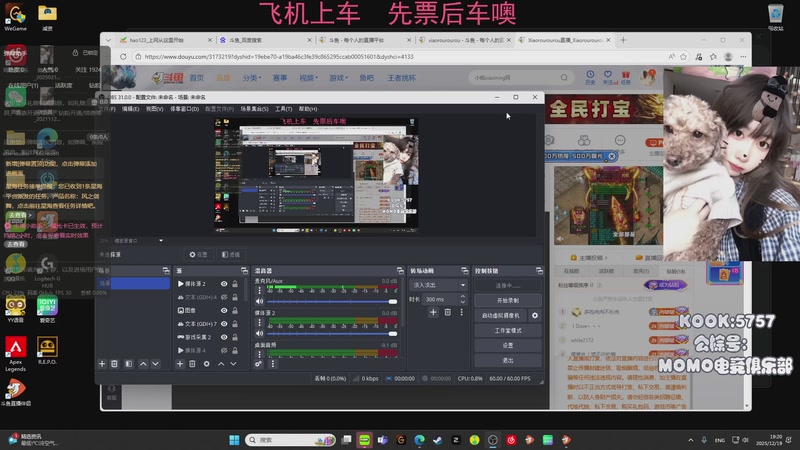Screen dimensions: 800x450
Task: Open OBS 场景集合(S) menu
Action: click(x=254, y=109)
